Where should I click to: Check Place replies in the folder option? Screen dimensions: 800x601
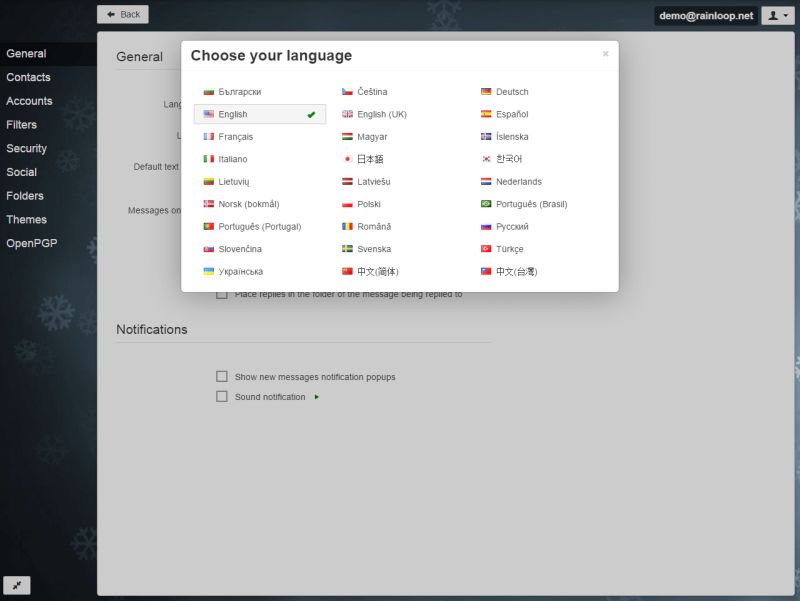point(221,294)
